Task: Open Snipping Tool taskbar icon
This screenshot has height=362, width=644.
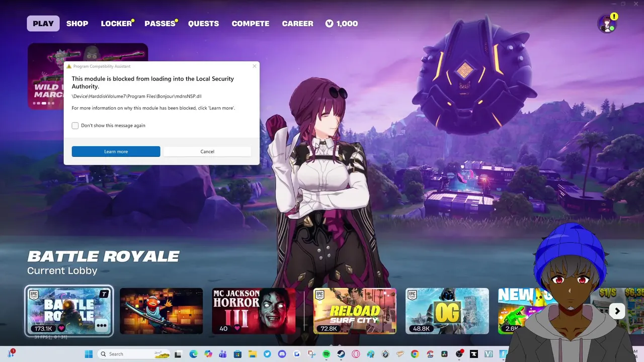Action: [x=311, y=354]
